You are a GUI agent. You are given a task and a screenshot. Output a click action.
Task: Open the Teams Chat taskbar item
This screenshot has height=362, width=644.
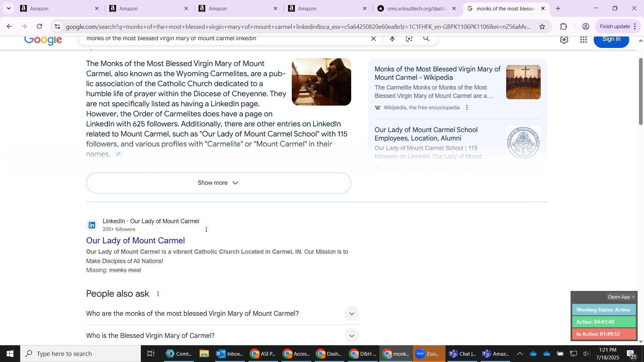click(462, 354)
